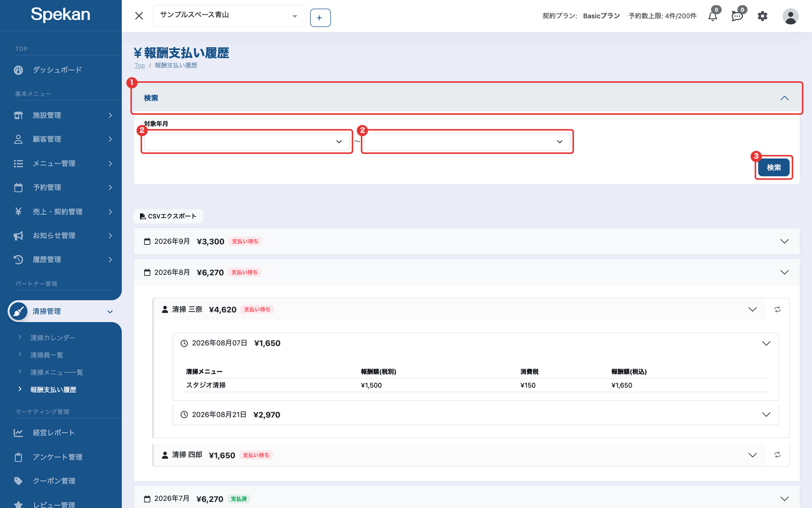The image size is (812, 508).
Task: Click the Spekan logo
Action: [60, 14]
